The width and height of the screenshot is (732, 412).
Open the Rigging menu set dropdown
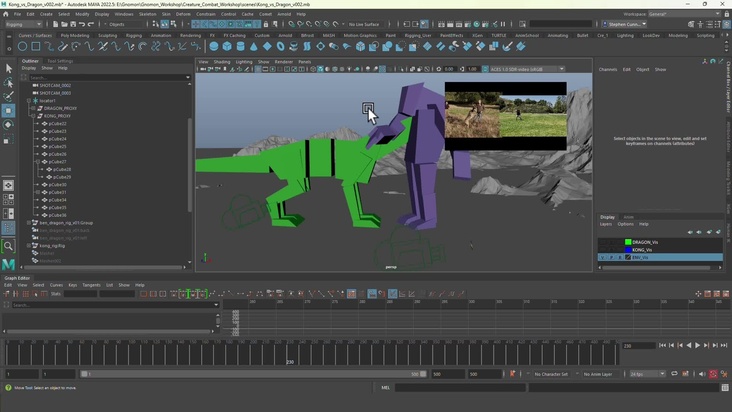23,24
